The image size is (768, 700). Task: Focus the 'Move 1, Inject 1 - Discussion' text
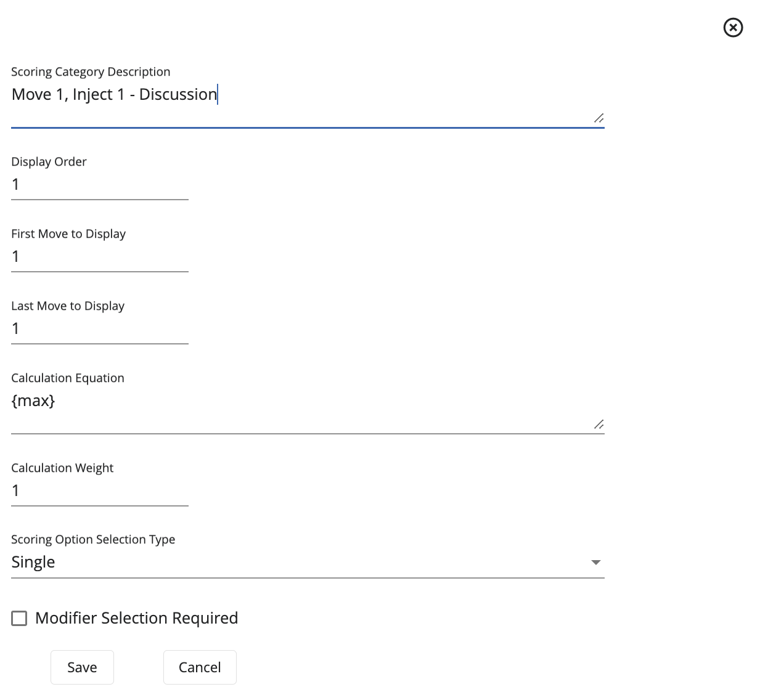tap(115, 94)
